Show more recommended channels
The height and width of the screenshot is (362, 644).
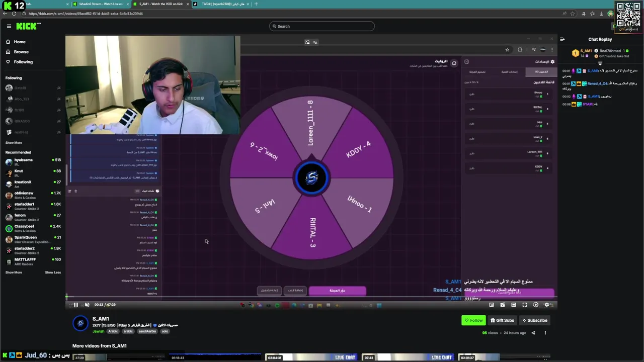(x=14, y=273)
